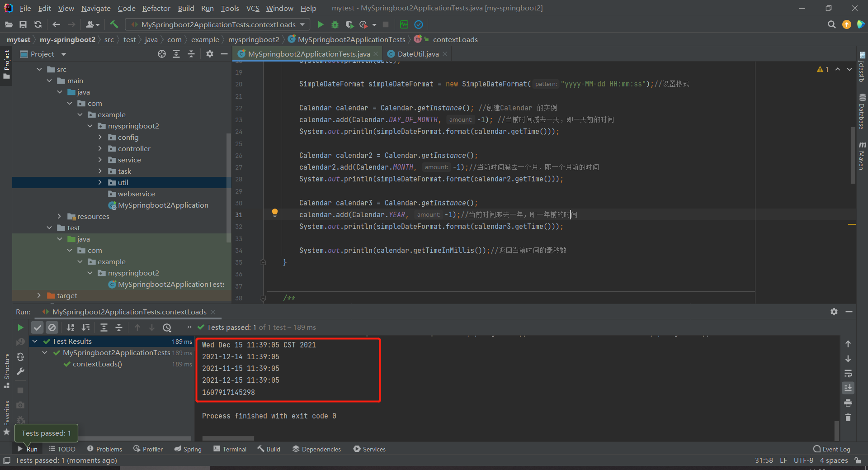
Task: Click the Debug bug icon in toolbar
Action: click(x=335, y=24)
